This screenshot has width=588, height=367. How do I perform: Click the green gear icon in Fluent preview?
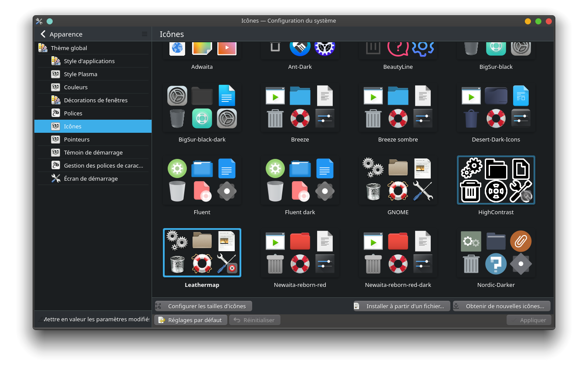click(x=177, y=168)
